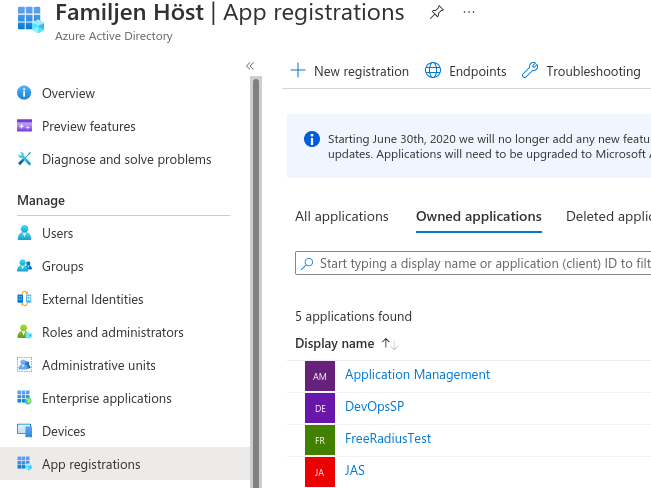
Task: Click the Azure Active Directory logo icon
Action: tap(31, 19)
